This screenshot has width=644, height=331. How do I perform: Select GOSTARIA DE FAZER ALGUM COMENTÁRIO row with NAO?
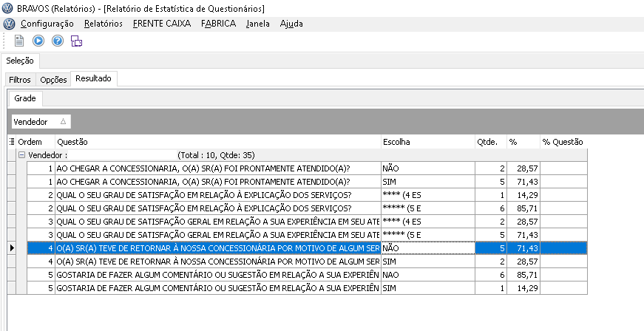coord(308,275)
